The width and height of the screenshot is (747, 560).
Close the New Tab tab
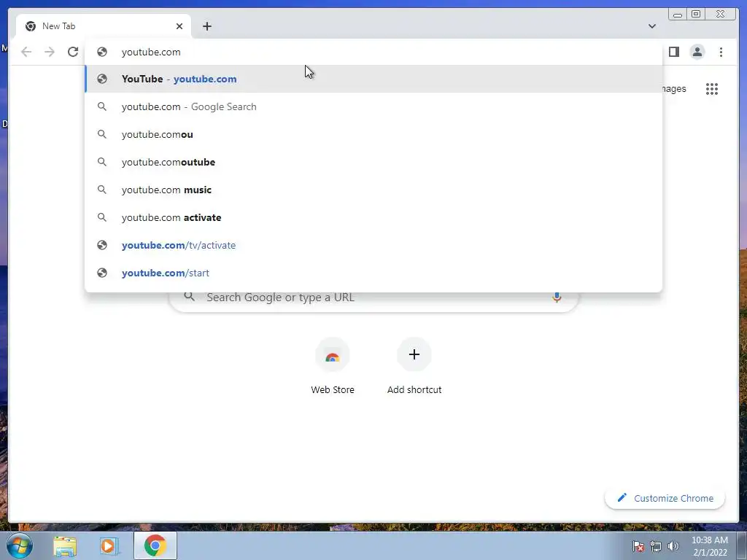(179, 26)
